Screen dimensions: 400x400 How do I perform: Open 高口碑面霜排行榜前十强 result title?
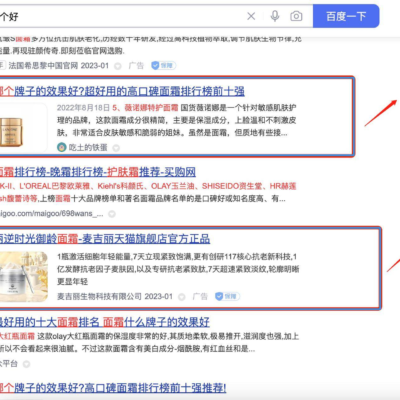tap(122, 91)
